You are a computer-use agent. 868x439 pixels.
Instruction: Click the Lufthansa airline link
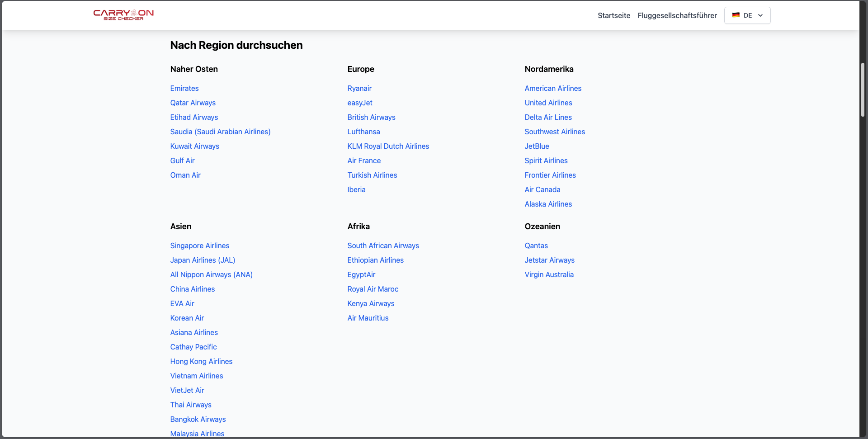tap(363, 132)
